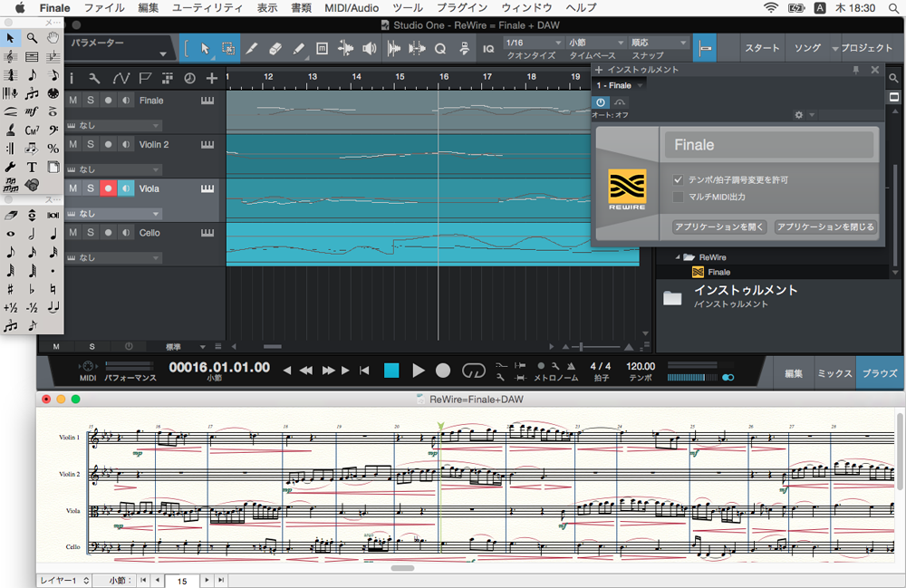Pick the flat accidental in Simple Entry palette
Image resolution: width=906 pixels, height=588 pixels.
[x=32, y=289]
